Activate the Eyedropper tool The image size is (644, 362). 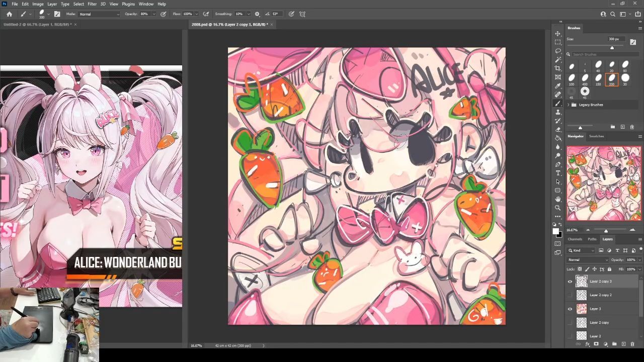(x=557, y=86)
